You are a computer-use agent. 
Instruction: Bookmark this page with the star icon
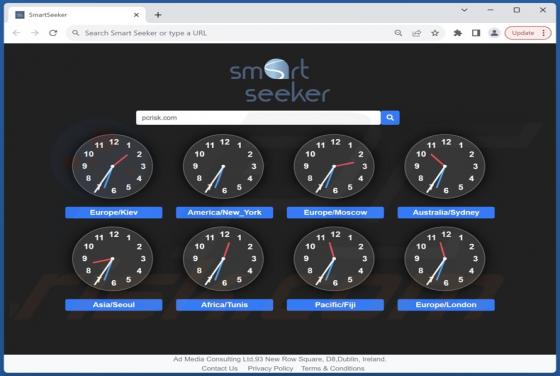click(x=435, y=33)
